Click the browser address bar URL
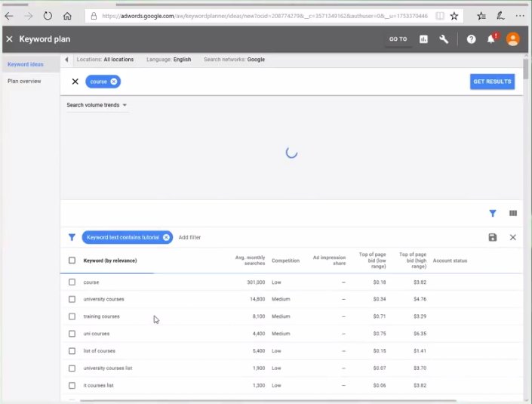532x404 pixels. pyautogui.click(x=265, y=16)
